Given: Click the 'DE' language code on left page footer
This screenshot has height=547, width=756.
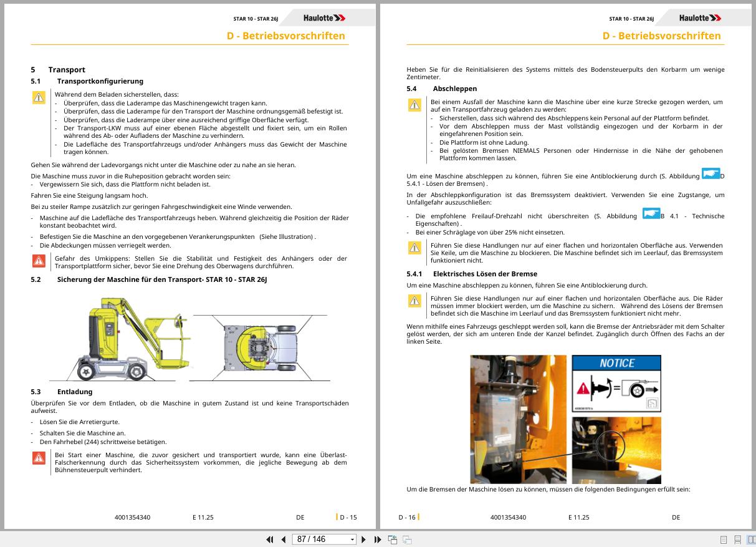Looking at the screenshot, I should pos(300,517).
